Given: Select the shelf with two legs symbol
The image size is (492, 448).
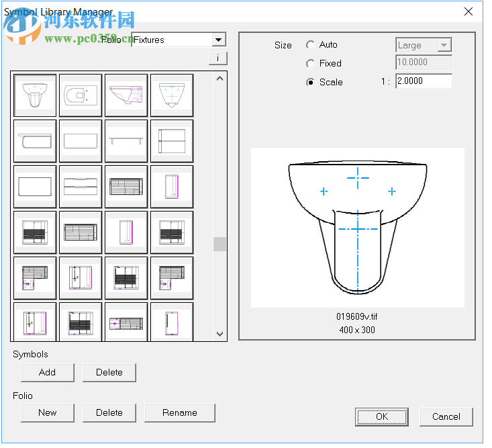Looking at the screenshot, I should (126, 141).
